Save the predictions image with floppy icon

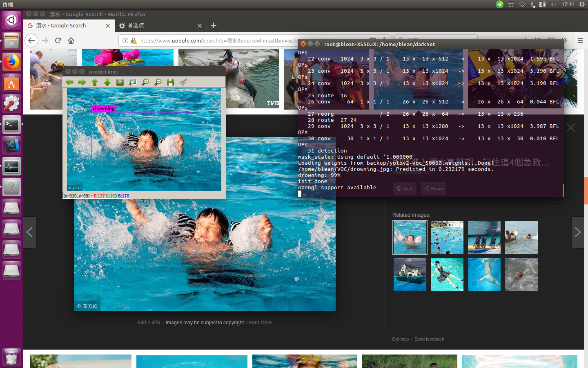[171, 82]
